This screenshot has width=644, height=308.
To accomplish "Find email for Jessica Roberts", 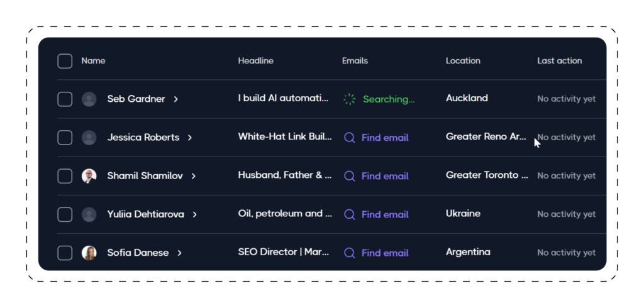I will (x=385, y=138).
